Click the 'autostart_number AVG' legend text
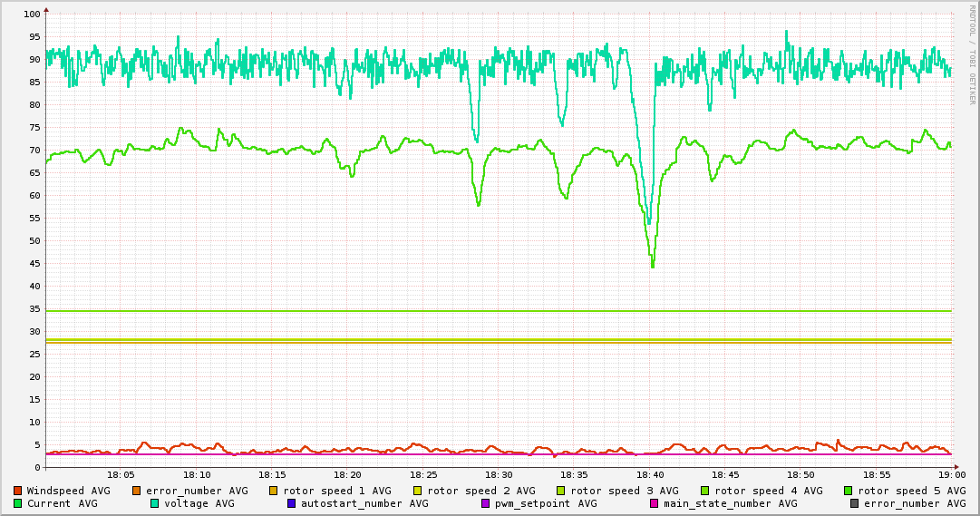The width and height of the screenshot is (980, 516). coord(365,503)
